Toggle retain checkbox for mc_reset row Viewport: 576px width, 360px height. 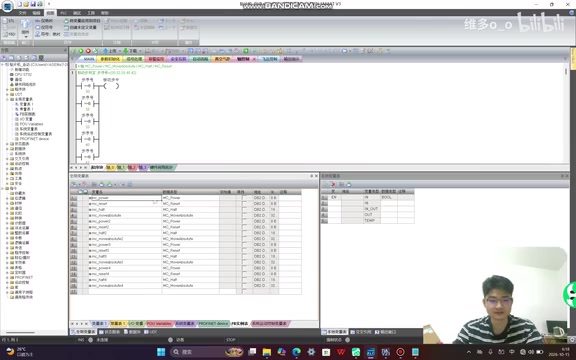click(x=244, y=204)
